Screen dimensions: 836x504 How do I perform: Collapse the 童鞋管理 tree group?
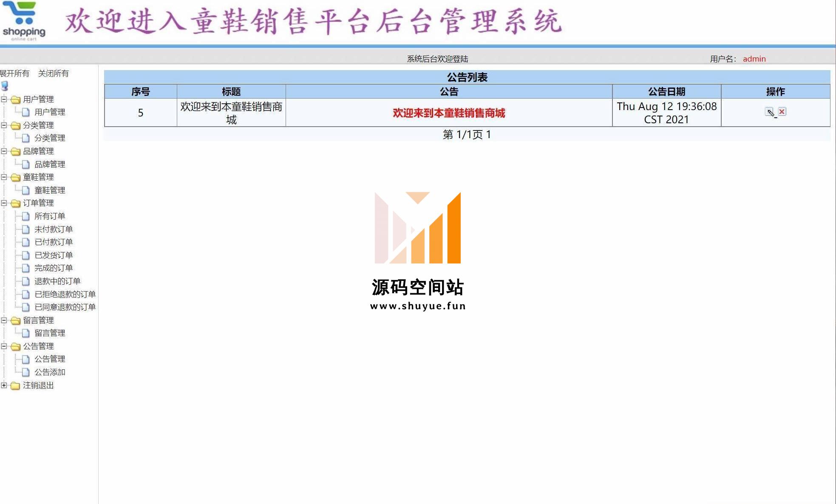point(4,177)
